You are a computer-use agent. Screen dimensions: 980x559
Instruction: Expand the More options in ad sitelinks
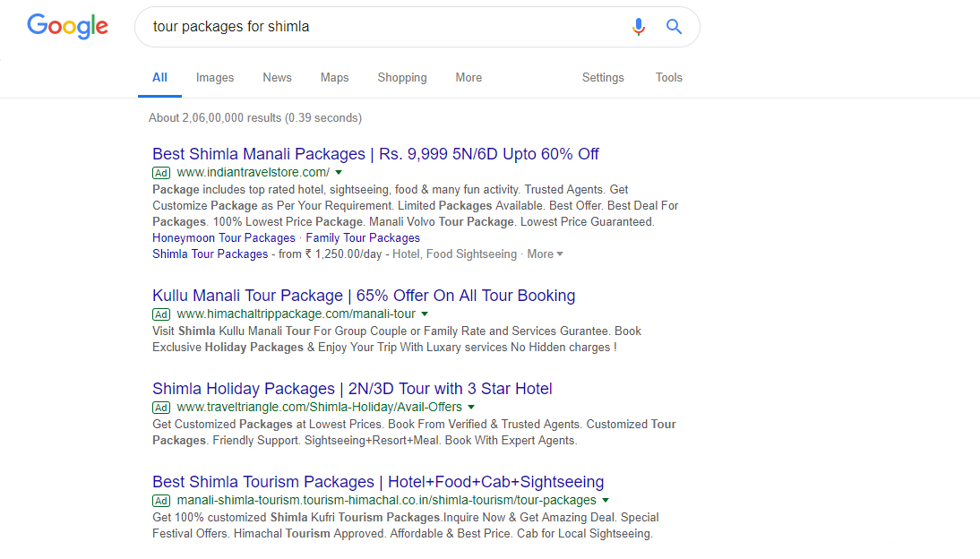pyautogui.click(x=545, y=254)
